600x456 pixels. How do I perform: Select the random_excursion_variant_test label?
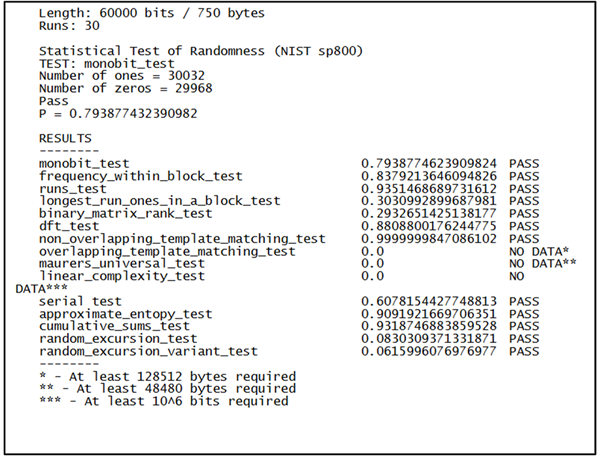pos(148,352)
